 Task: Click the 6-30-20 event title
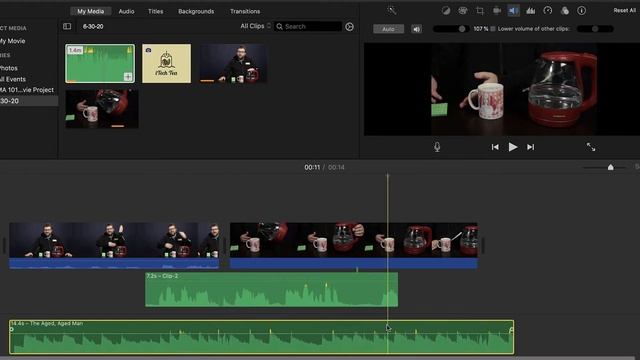coord(93,27)
